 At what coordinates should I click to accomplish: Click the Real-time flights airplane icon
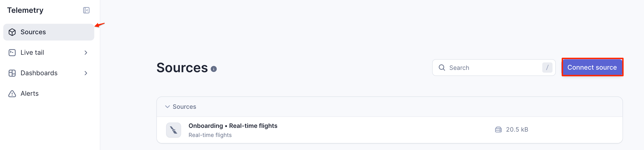click(173, 130)
